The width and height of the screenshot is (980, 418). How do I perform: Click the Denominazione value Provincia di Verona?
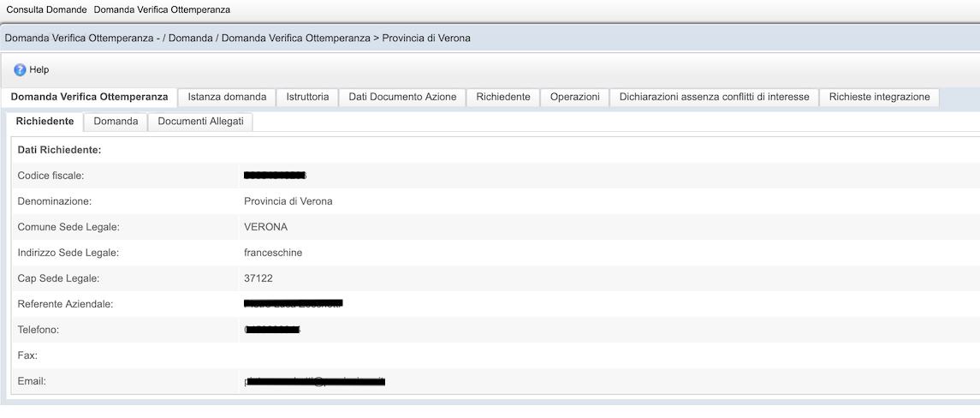[x=288, y=201]
